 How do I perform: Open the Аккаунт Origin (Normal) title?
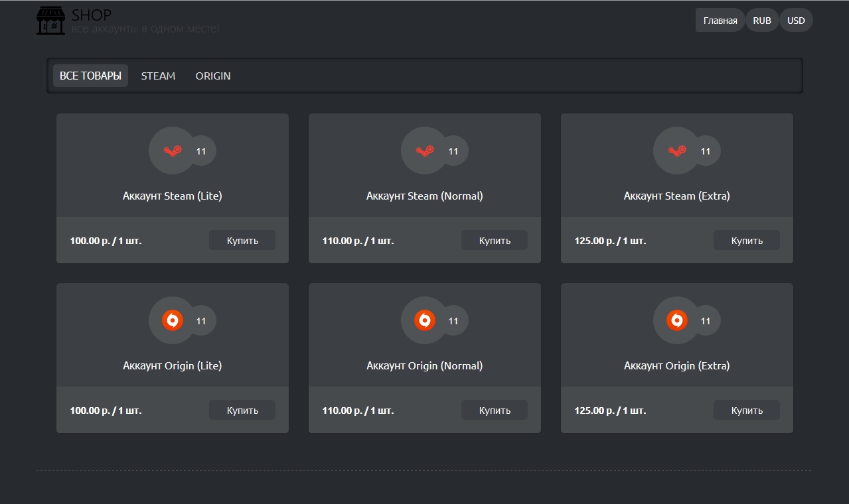[424, 365]
